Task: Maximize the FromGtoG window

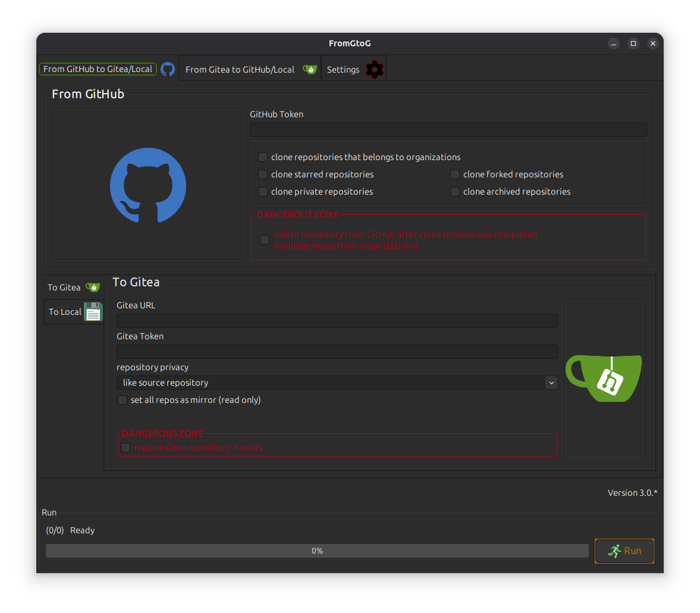Action: (x=633, y=43)
